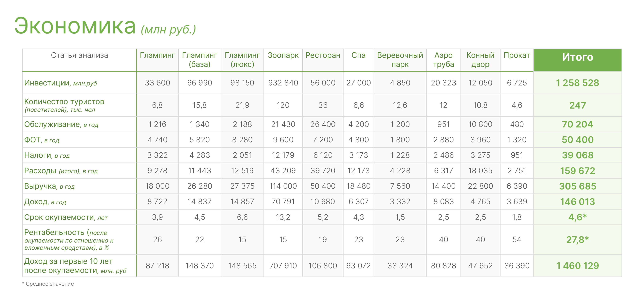This screenshot has height=300, width=644.
Task: Select horse yard maintenance value 10 800
Action: (480, 124)
